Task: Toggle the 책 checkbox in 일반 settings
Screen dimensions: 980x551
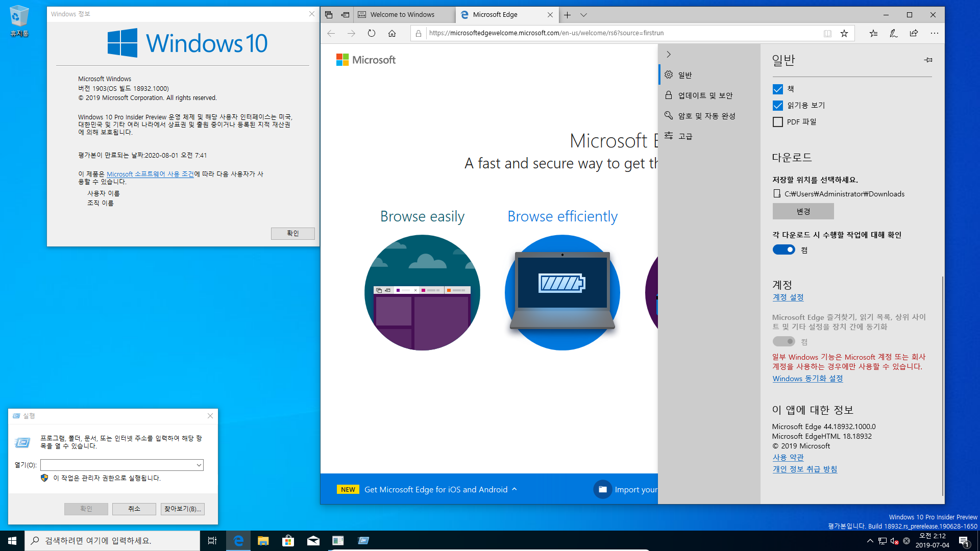Action: (778, 88)
